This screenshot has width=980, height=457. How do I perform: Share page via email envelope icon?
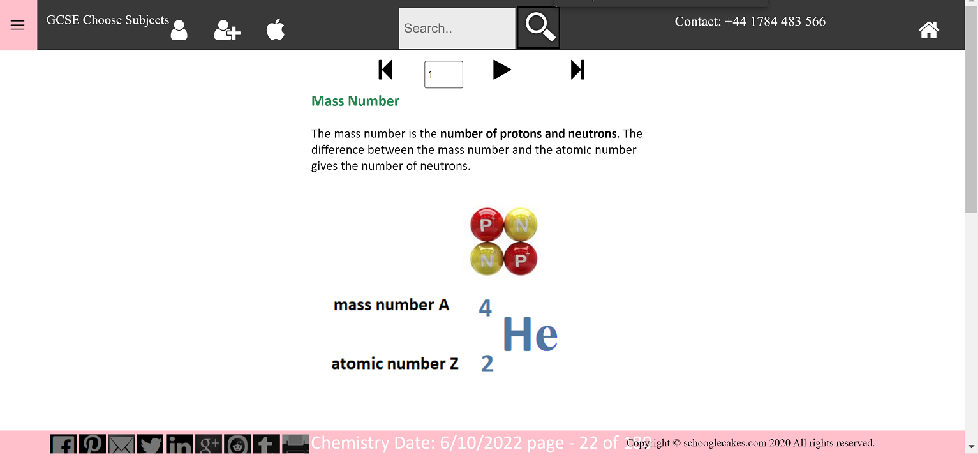coord(121,444)
